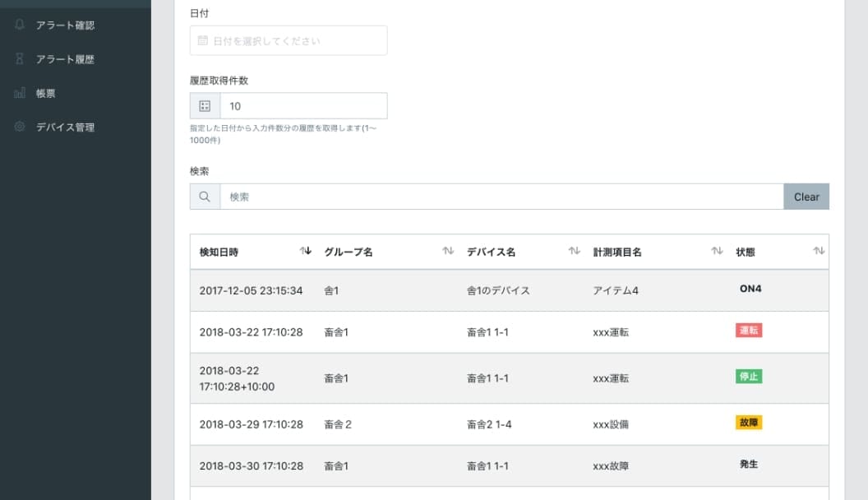Viewport: 868px width, 500px height.
Task: Click the red 運転 status badge
Action: click(748, 331)
